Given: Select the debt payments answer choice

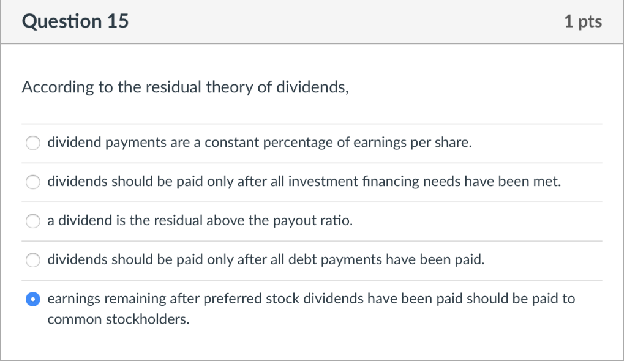Looking at the screenshot, I should point(33,260).
